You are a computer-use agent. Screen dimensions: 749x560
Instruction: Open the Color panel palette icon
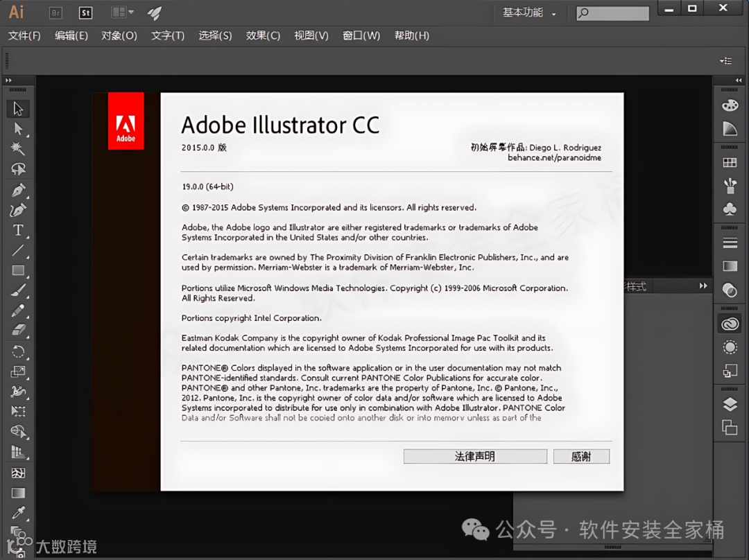(730, 105)
